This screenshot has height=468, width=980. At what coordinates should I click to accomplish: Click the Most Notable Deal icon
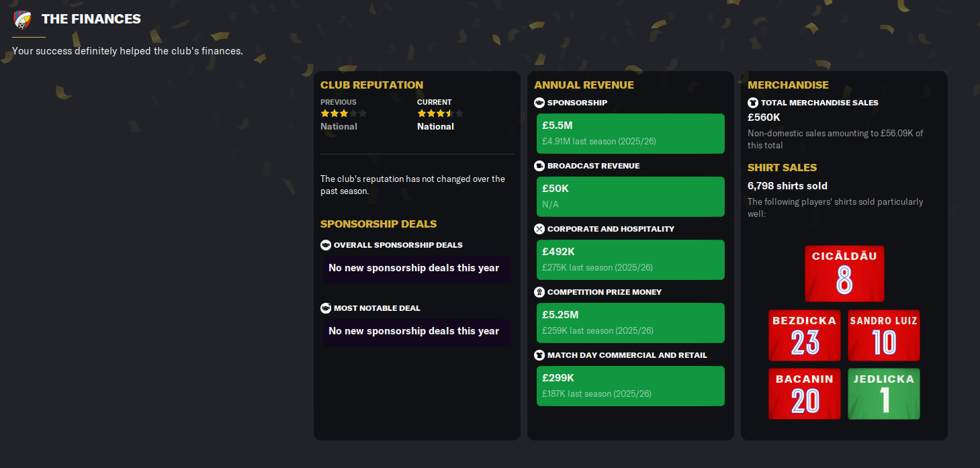(x=326, y=308)
